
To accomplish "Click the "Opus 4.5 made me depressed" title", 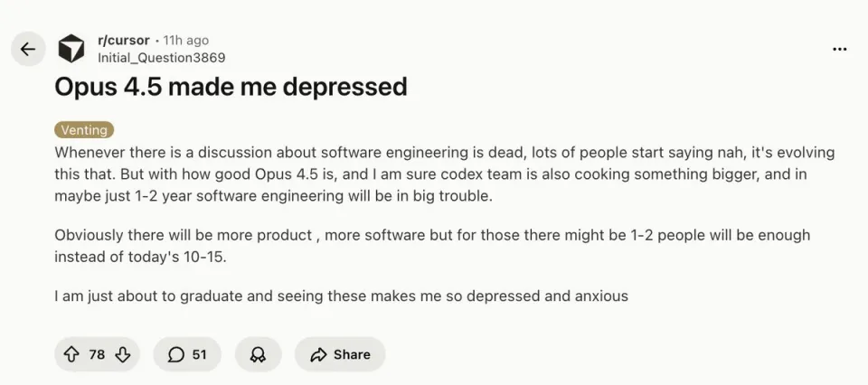I will tap(231, 87).
